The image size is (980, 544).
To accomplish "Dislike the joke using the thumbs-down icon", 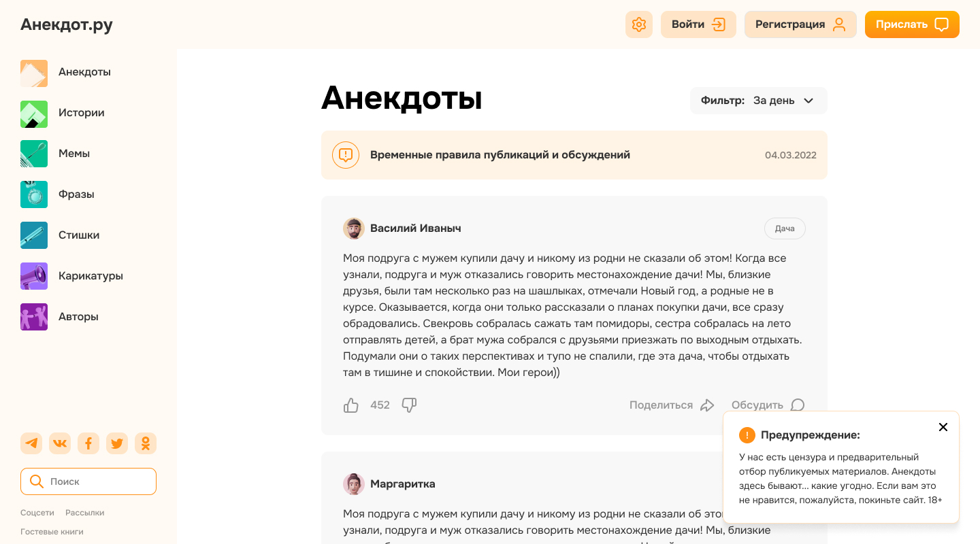I will pos(409,405).
